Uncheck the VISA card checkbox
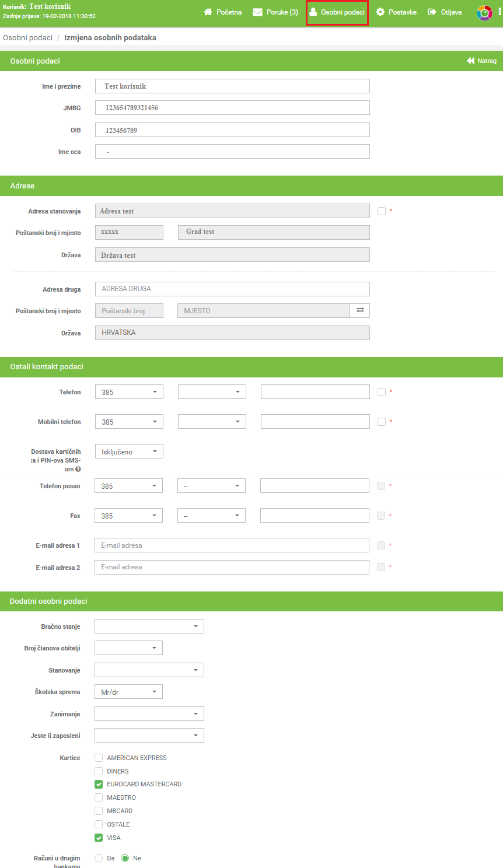 (99, 838)
